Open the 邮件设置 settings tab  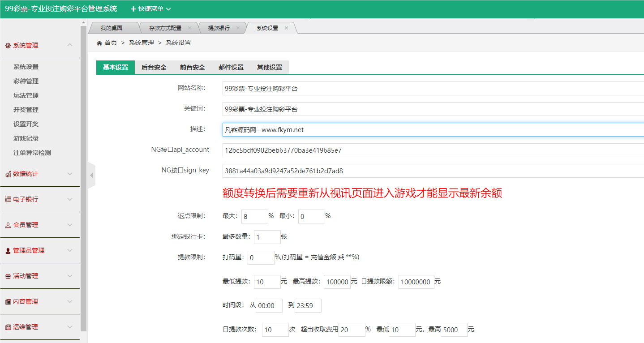pyautogui.click(x=231, y=67)
